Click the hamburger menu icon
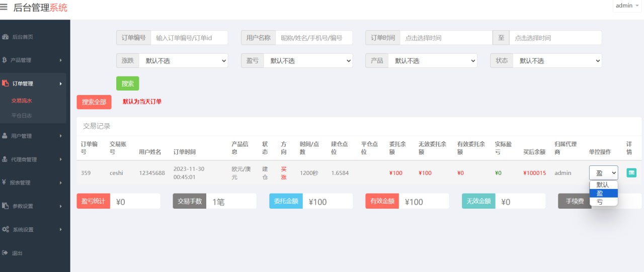Viewport: 644px width, 272px height. [4, 8]
